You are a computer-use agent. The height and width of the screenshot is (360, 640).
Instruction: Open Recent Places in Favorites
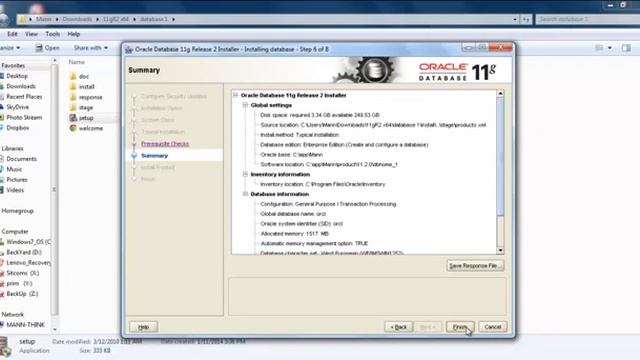tap(24, 97)
